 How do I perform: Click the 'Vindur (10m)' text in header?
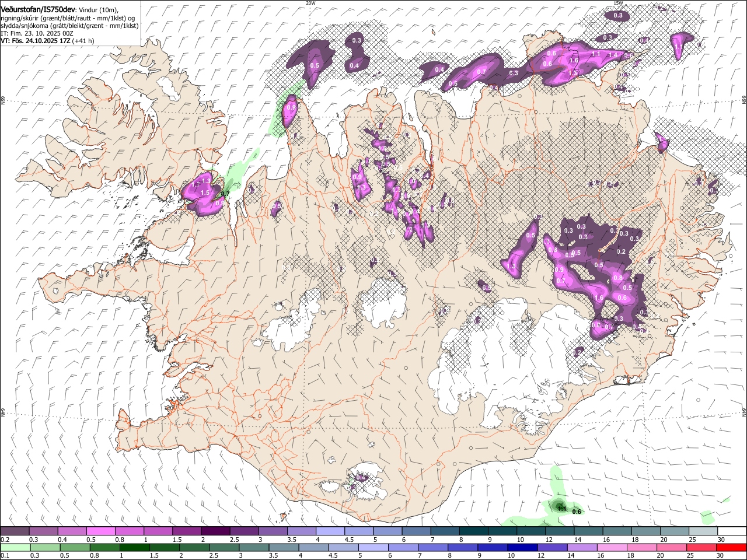tap(98, 10)
